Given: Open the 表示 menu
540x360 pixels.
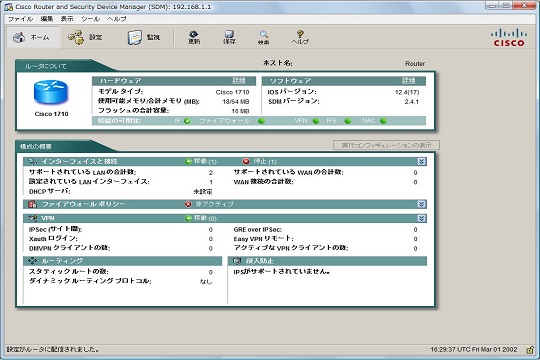Looking at the screenshot, I should pyautogui.click(x=67, y=19).
